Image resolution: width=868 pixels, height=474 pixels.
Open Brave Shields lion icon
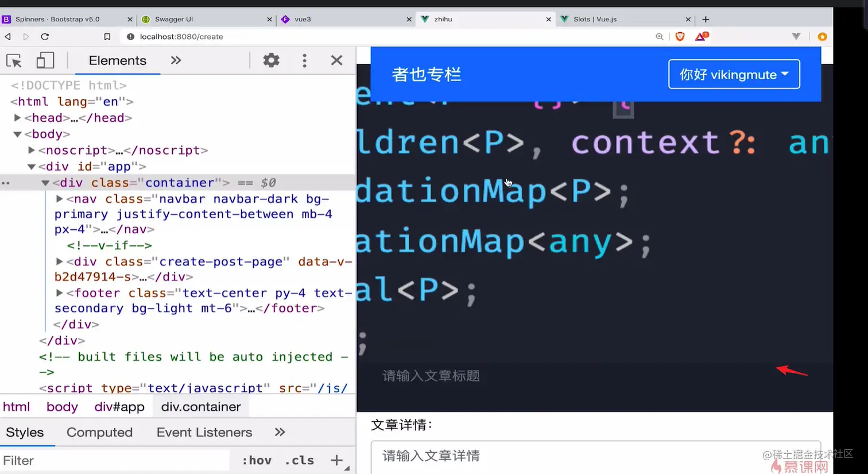pyautogui.click(x=680, y=36)
